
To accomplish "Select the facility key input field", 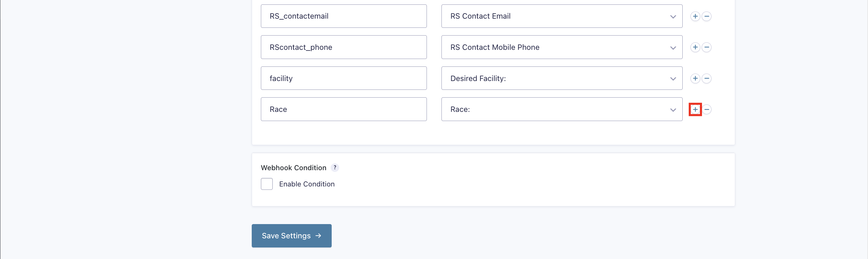I will pyautogui.click(x=344, y=79).
